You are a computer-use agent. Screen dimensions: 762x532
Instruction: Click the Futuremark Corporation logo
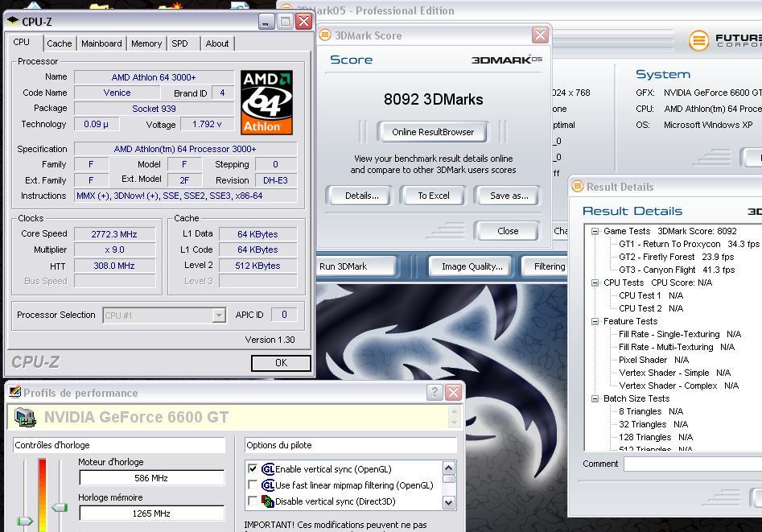coord(724,40)
